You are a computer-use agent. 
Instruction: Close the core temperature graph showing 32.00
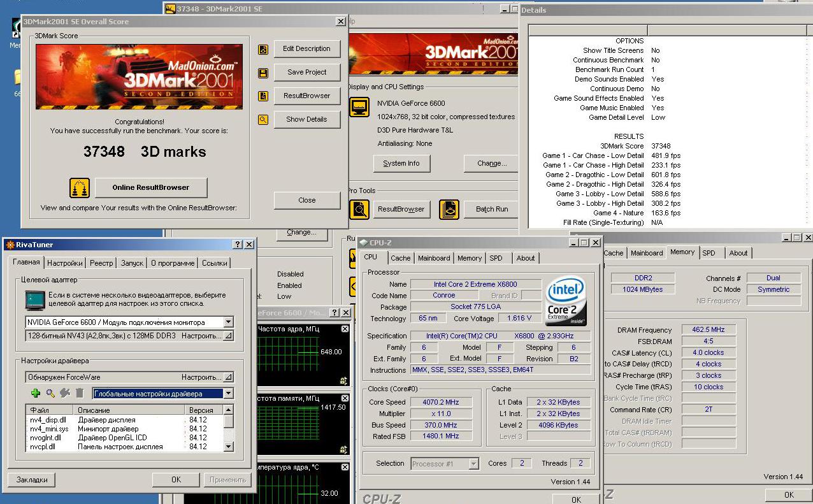[x=345, y=468]
